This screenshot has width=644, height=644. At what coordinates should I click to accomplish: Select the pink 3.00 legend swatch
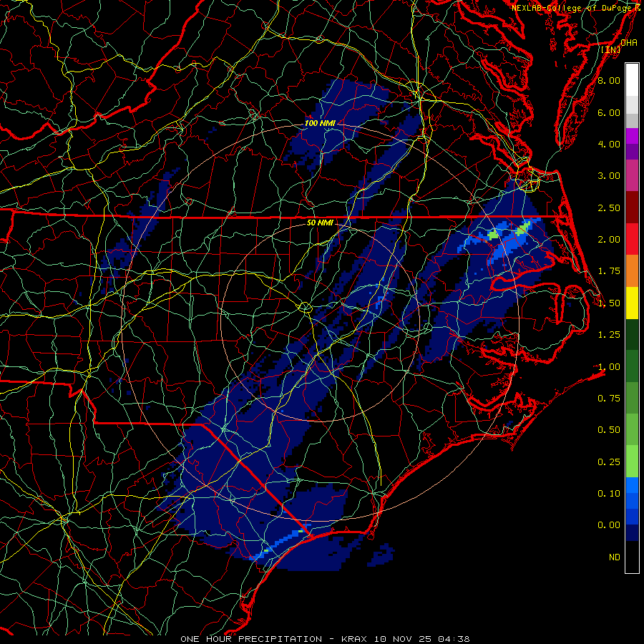pos(632,175)
